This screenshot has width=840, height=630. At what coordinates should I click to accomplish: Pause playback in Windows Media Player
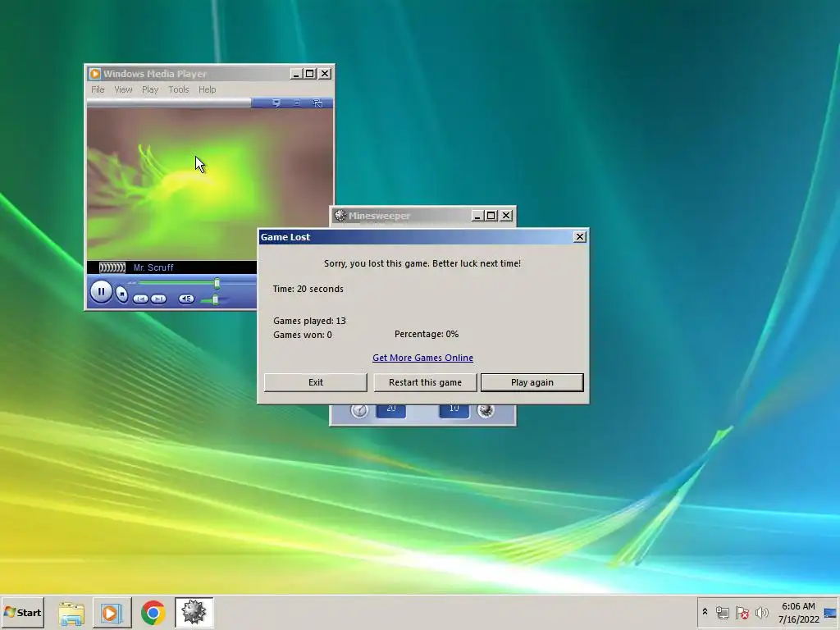[101, 291]
